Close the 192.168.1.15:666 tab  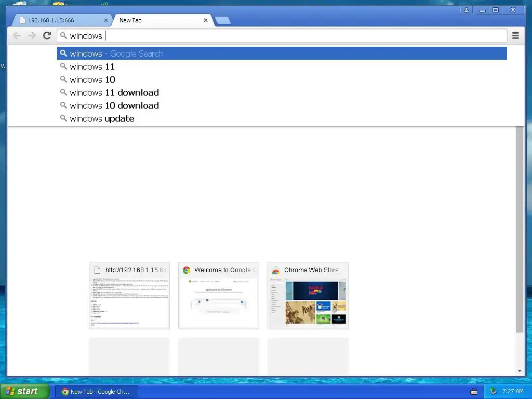tap(106, 20)
